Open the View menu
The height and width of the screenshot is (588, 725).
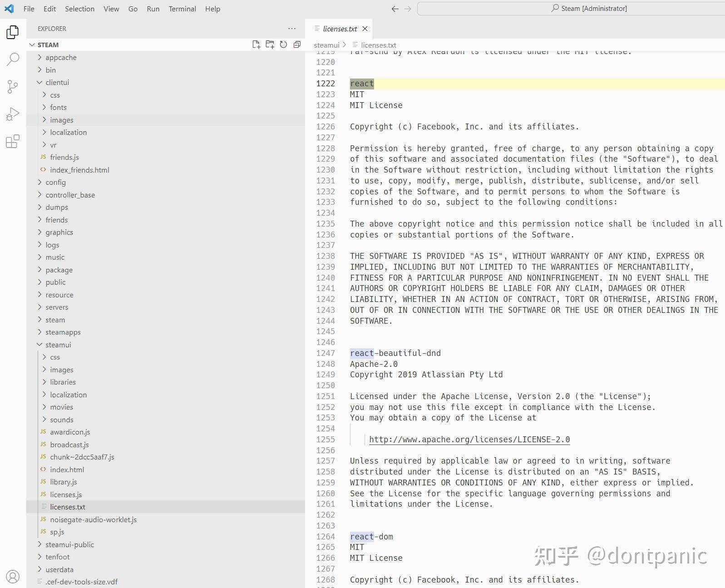(x=111, y=9)
